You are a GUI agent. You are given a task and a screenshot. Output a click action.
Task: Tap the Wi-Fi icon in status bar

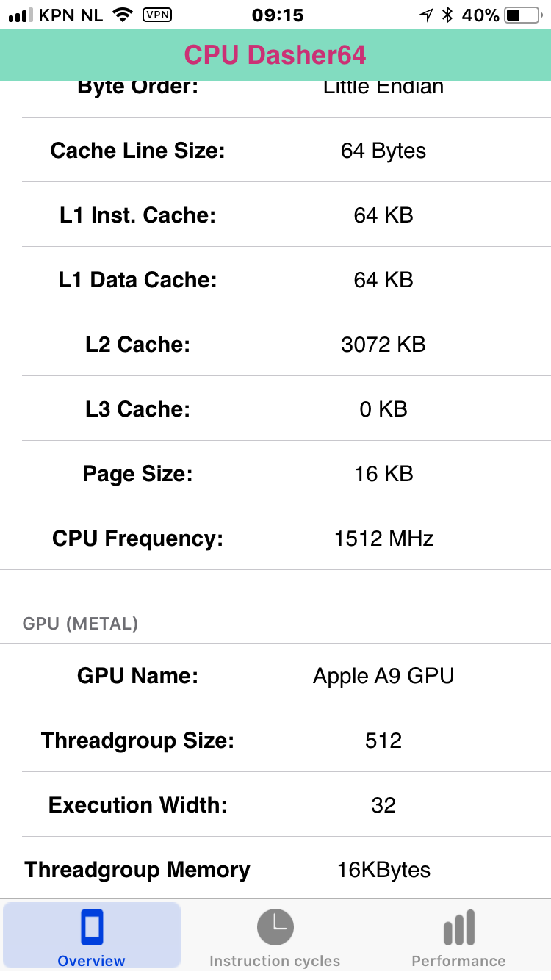(123, 15)
